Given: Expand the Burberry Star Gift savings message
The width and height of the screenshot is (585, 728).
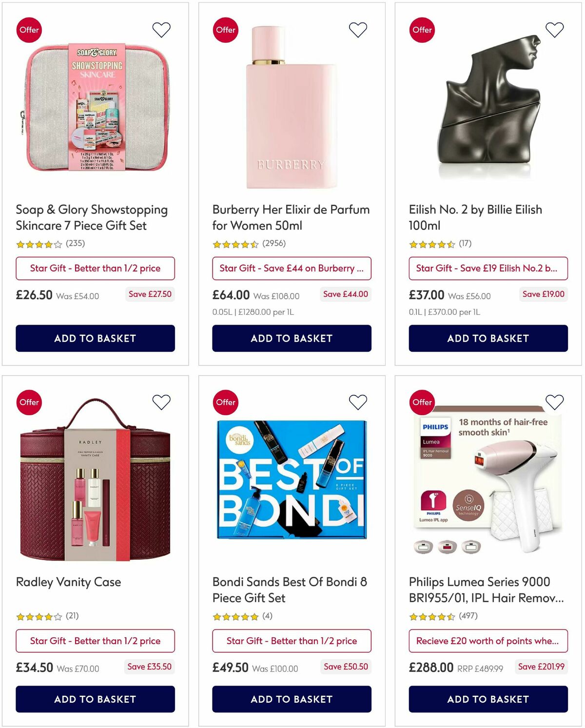Looking at the screenshot, I should tap(291, 268).
